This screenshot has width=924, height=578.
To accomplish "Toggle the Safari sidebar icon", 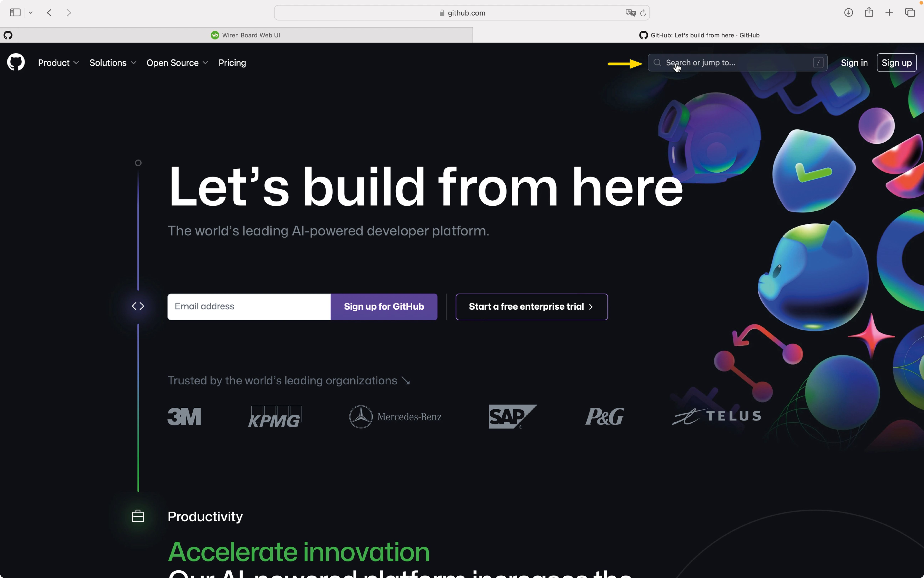I will click(15, 13).
